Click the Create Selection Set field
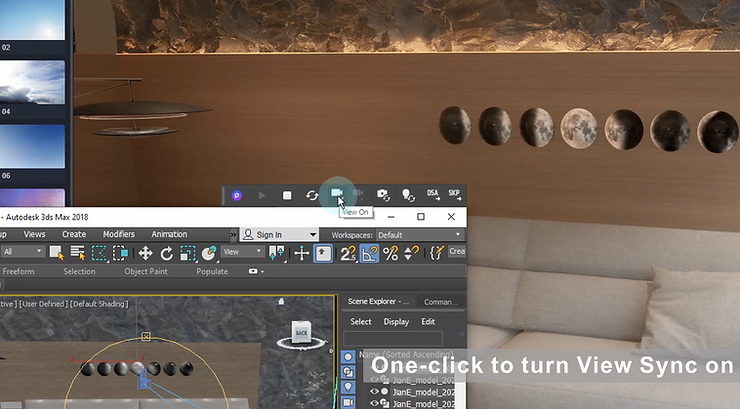 457,251
